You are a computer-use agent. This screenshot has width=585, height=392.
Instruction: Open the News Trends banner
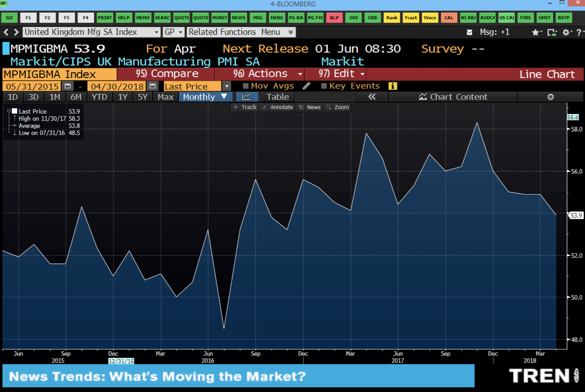[x=238, y=376]
